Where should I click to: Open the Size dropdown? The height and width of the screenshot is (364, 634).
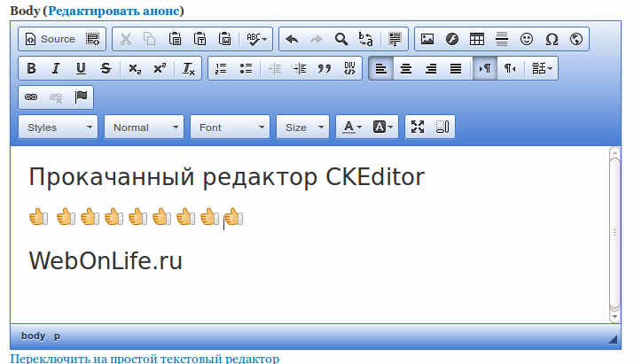click(x=303, y=128)
